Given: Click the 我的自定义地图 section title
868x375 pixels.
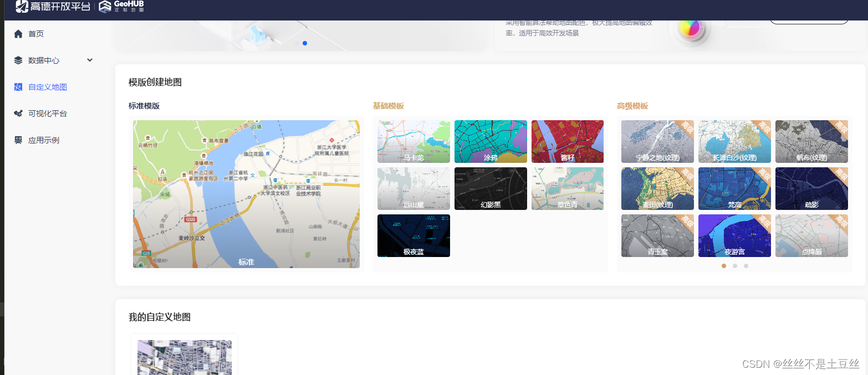Looking at the screenshot, I should click(x=160, y=317).
